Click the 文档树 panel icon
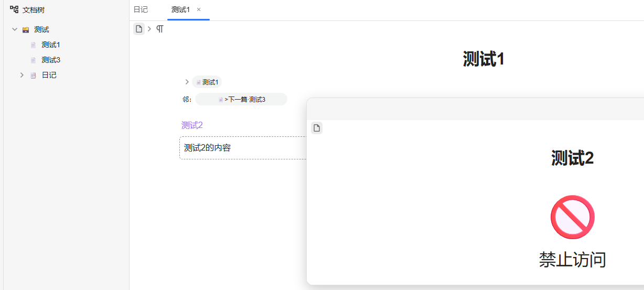 point(14,9)
